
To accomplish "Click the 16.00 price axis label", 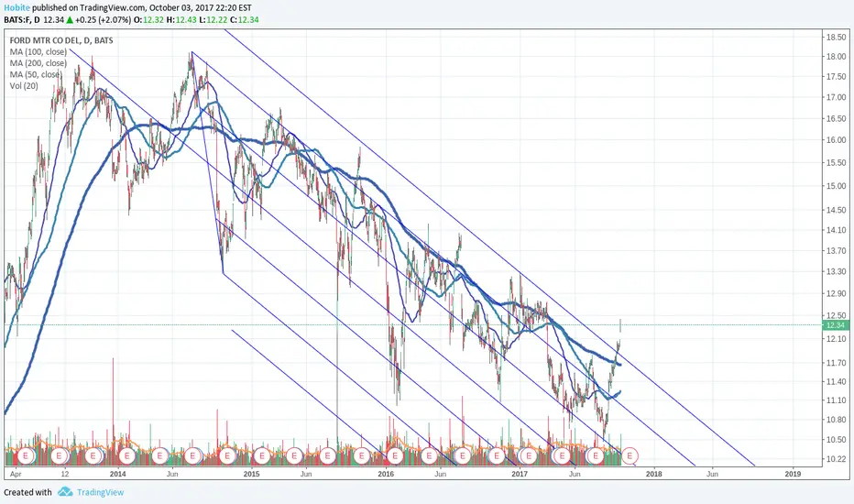I will point(836,140).
